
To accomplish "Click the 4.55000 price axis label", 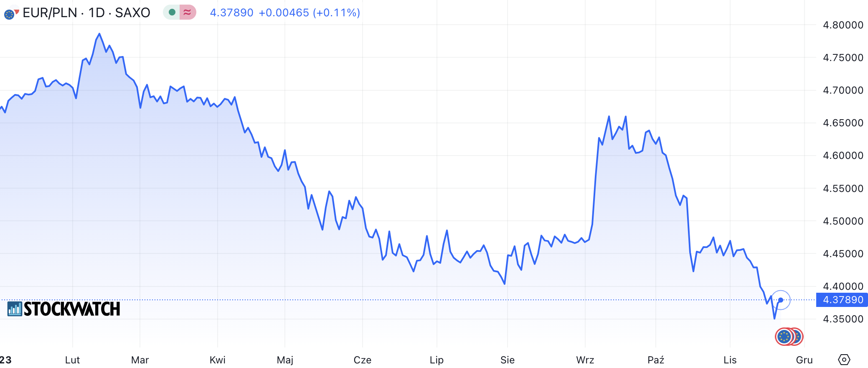I will 843,189.
